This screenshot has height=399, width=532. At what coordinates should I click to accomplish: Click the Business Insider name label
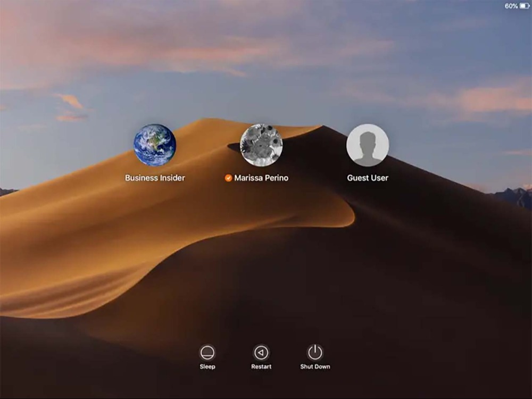155,178
